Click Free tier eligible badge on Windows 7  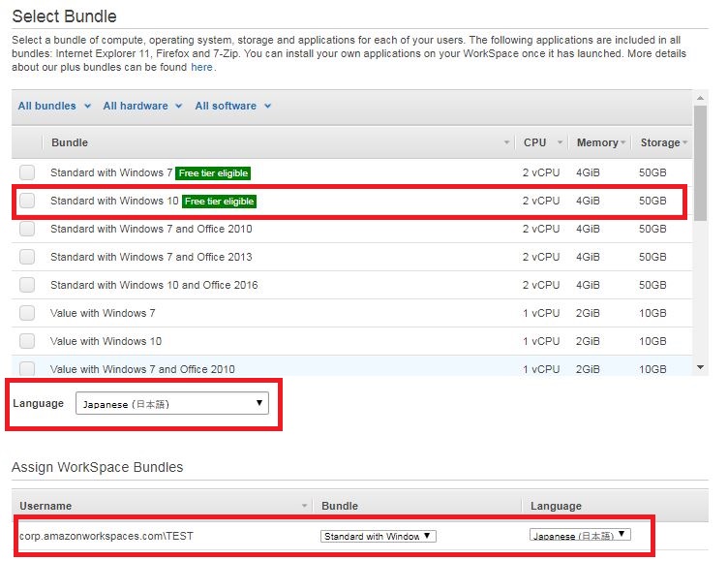tap(213, 172)
